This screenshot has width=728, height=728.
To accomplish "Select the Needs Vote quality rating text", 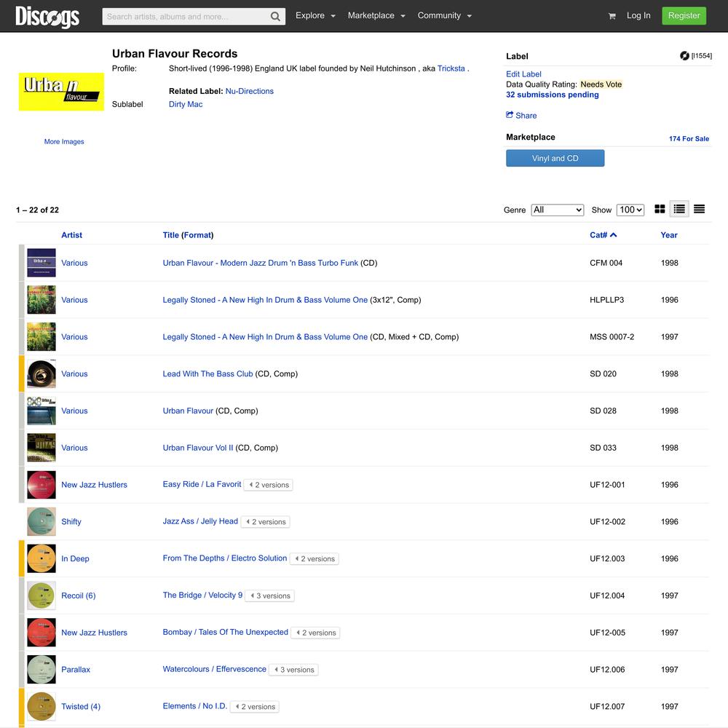I will click(601, 84).
